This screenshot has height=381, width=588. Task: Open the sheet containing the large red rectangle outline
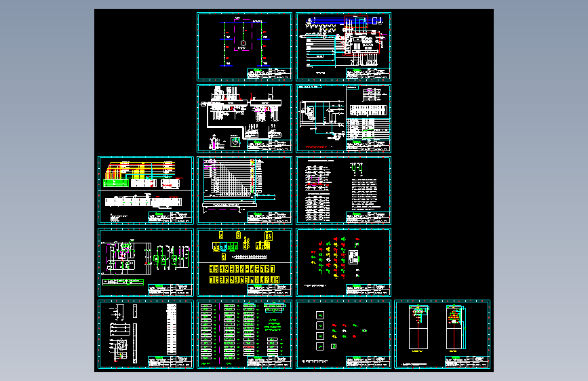tap(343, 47)
